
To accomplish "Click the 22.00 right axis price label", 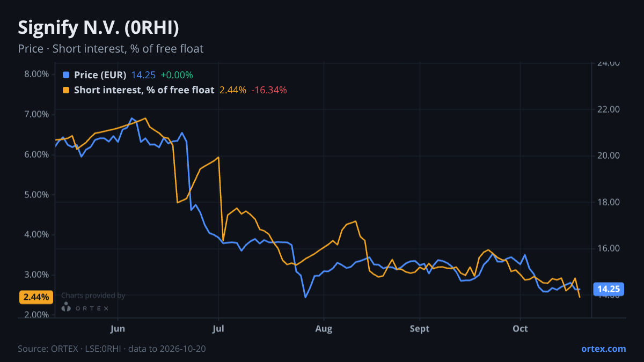I will (x=609, y=109).
